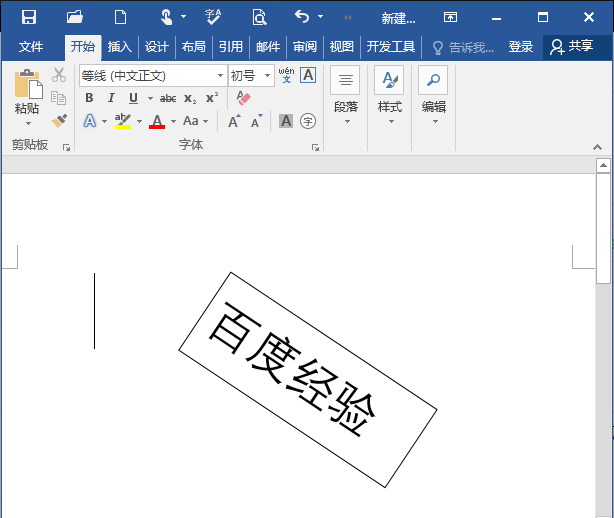Expand highlight color dropdown arrow
This screenshot has height=518, width=614.
click(x=139, y=121)
